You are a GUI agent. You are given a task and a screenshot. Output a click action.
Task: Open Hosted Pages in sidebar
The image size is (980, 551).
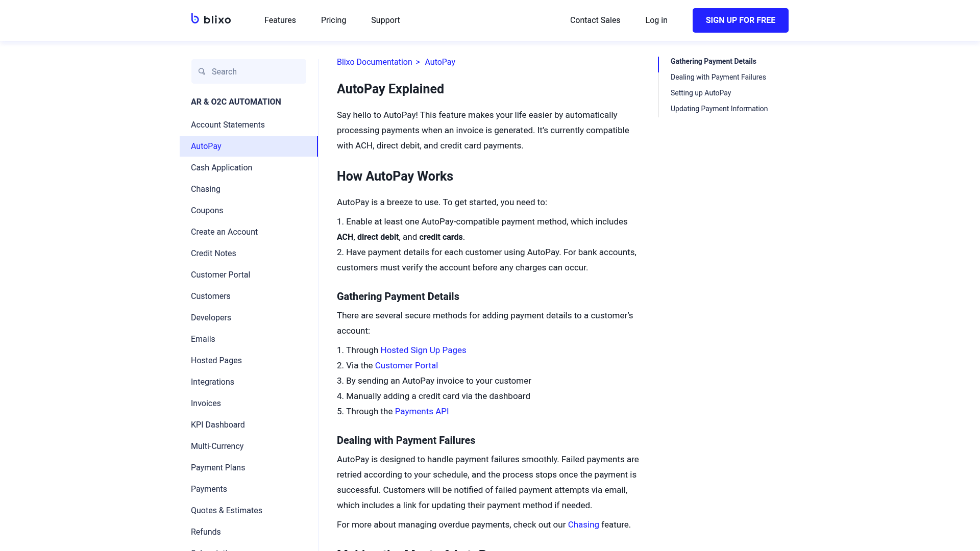(216, 361)
